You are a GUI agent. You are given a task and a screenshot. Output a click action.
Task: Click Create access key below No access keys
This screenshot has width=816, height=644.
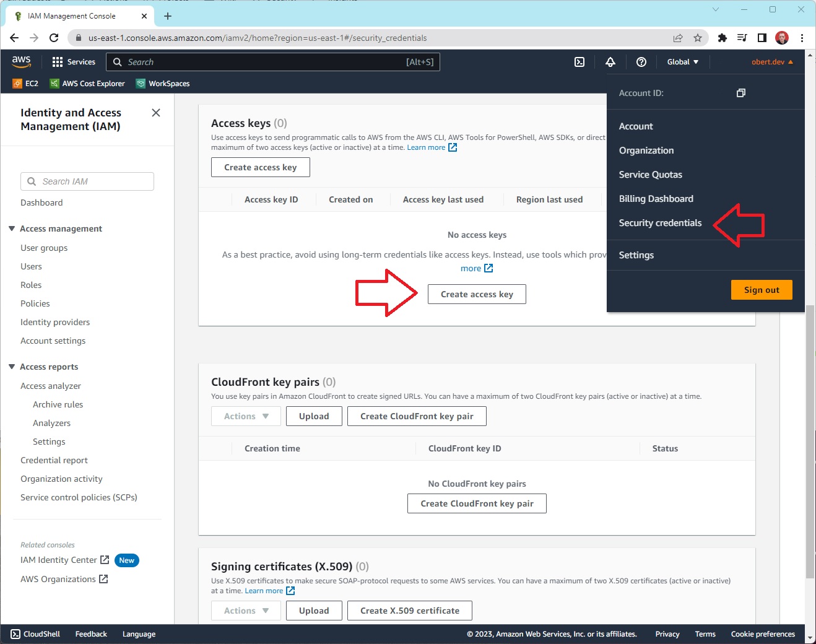point(477,294)
